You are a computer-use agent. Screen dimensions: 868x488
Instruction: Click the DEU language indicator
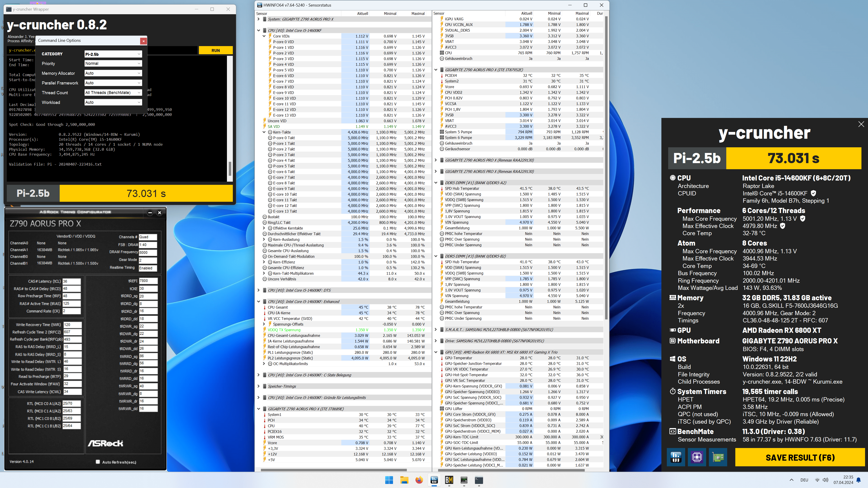[804, 480]
